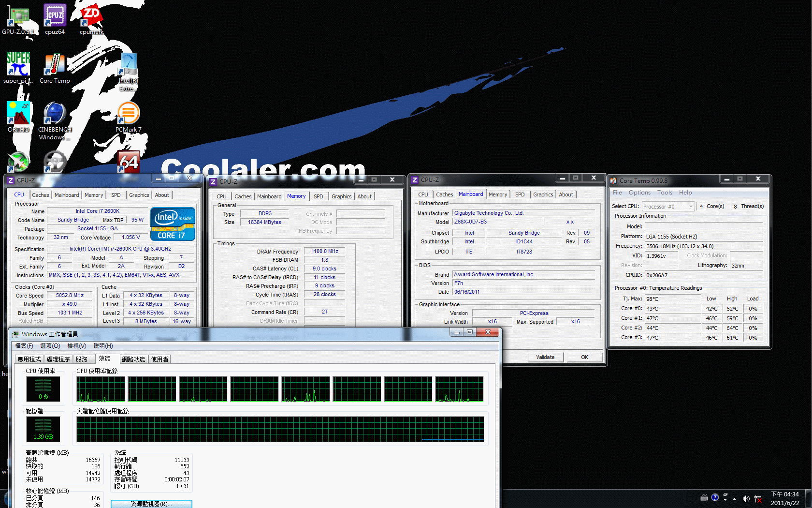Click the Z68X-UD7-B3 model field
Viewport: 812px width, 508px height.
click(x=497, y=222)
